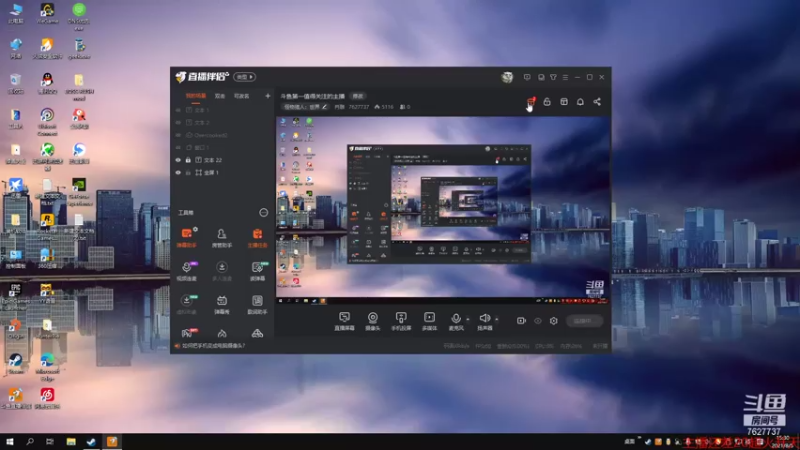Select the Steam desktop icon
The image size is (800, 450).
(15, 364)
